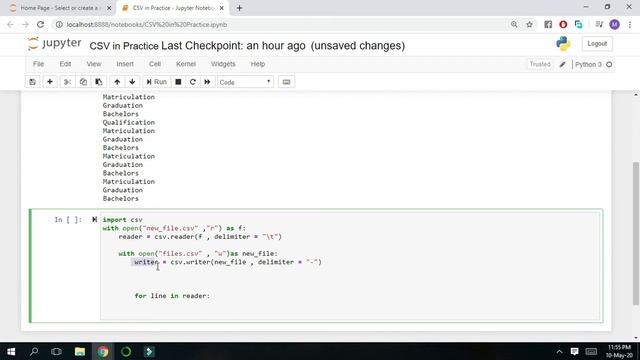Show hidden system tray icons
This screenshot has height=360, width=640.
pos(559,351)
